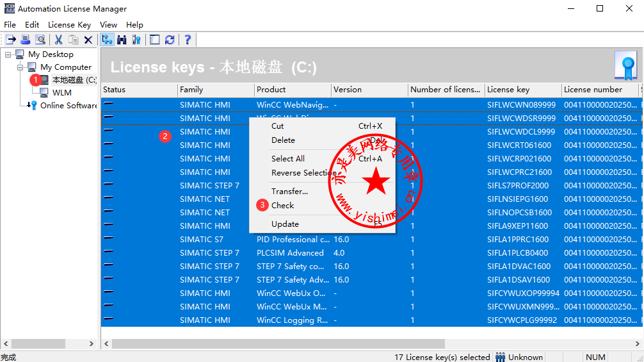Select the 本地磁盘 (C:) tree item
Viewport: 644px width, 362px height.
[x=74, y=79]
